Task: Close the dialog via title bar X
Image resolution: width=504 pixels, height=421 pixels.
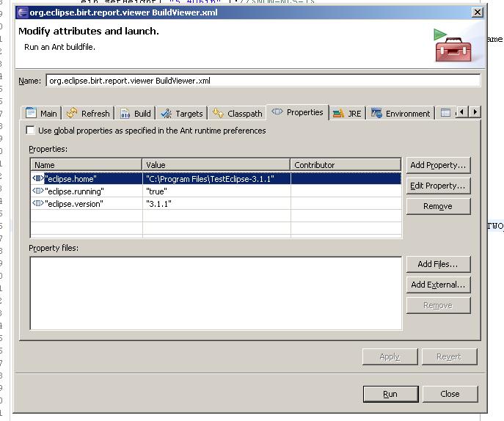Action: tap(478, 12)
